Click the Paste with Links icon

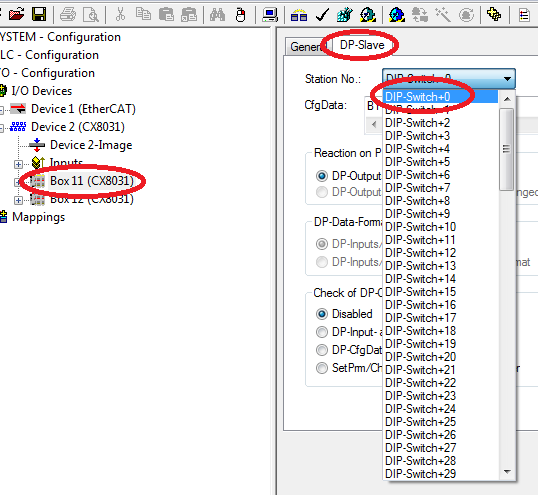(x=189, y=15)
